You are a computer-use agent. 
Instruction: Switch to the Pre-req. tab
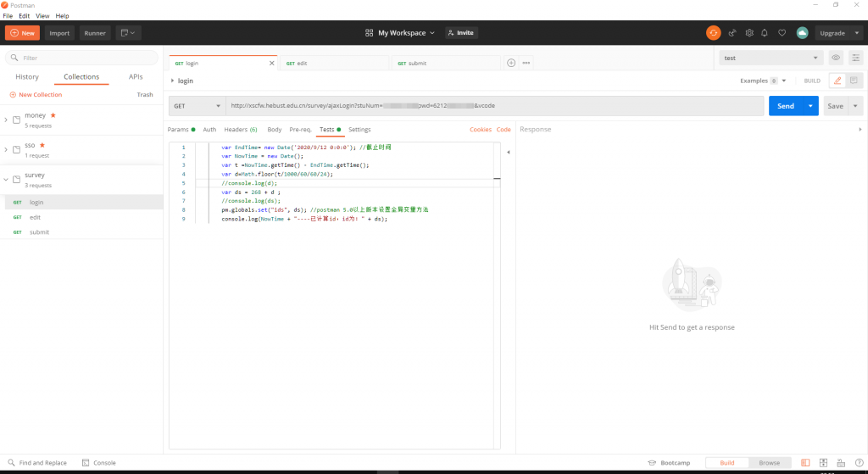tap(300, 130)
